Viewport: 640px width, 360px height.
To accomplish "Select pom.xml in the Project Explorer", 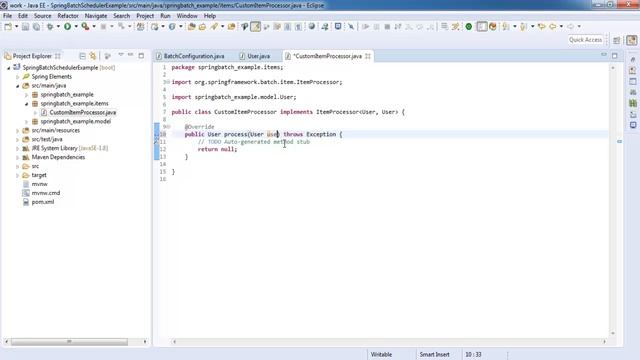I will point(43,202).
